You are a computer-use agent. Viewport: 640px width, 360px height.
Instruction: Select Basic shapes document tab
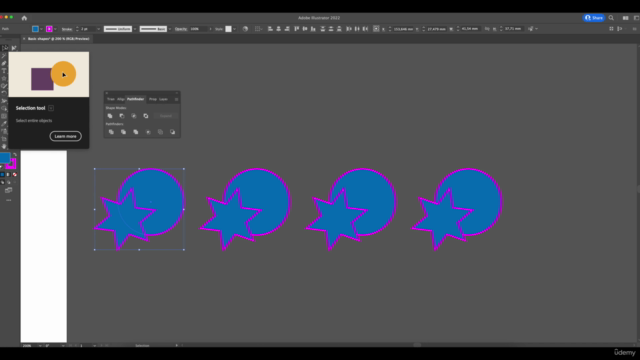point(58,39)
